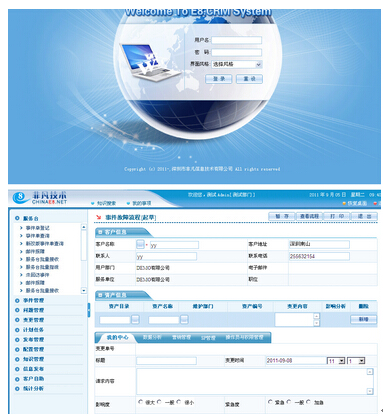Click the 请求内容 scroll-down arrow
Image resolution: width=383 pixels, height=419 pixels.
(370, 391)
